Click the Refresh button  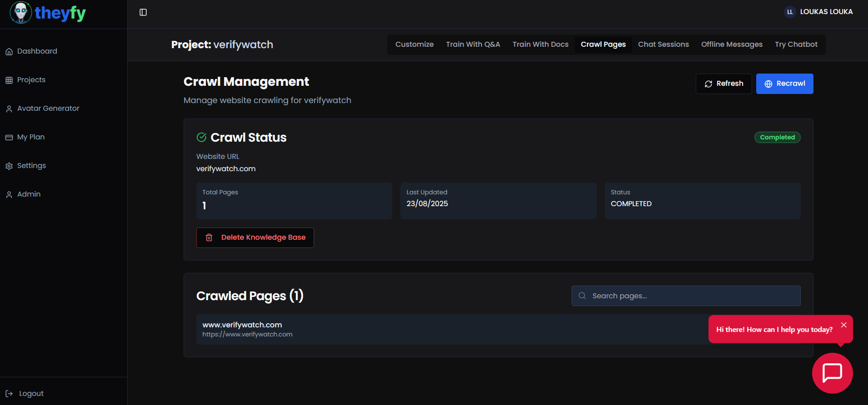click(724, 84)
